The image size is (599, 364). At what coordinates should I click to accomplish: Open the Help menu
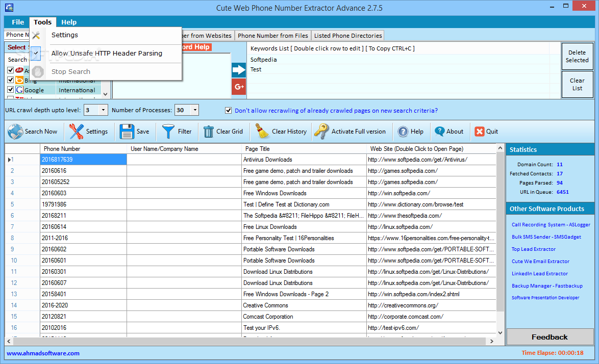click(69, 22)
